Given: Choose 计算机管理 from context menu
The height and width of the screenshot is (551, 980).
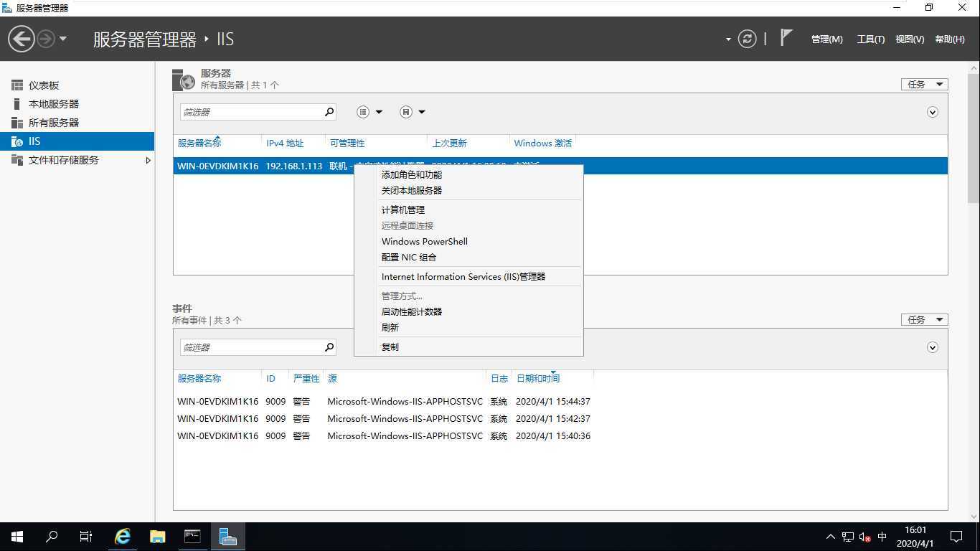Looking at the screenshot, I should pos(468,209).
